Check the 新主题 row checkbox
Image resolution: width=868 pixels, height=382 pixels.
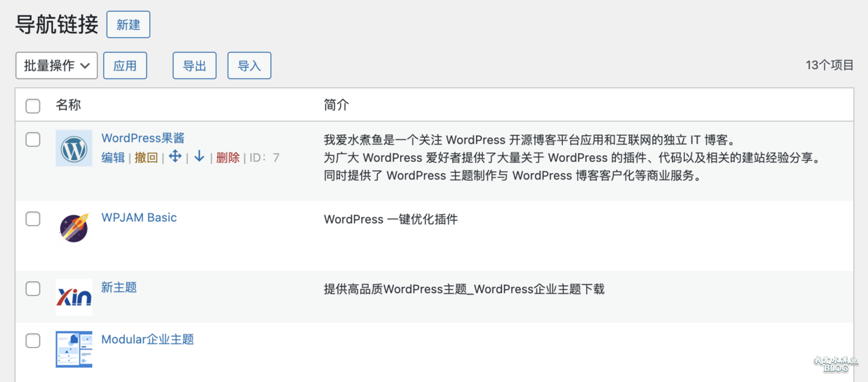[33, 289]
